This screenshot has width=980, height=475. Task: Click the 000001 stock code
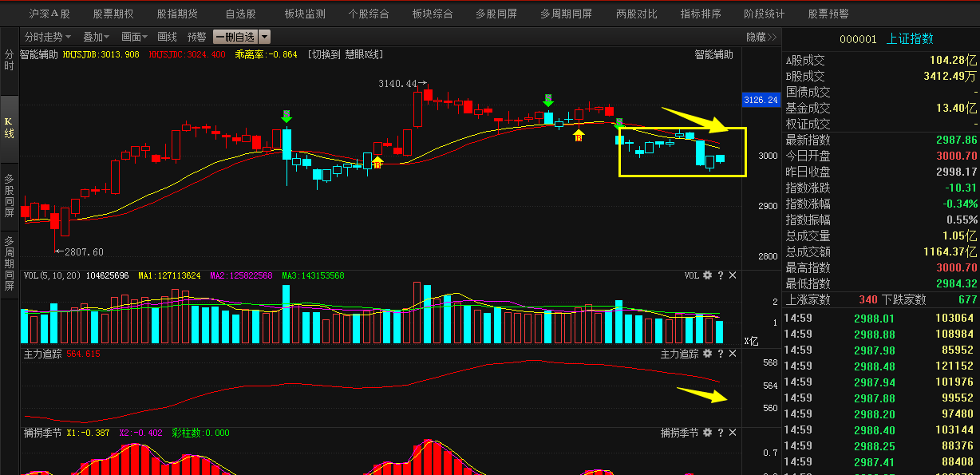[x=858, y=38]
